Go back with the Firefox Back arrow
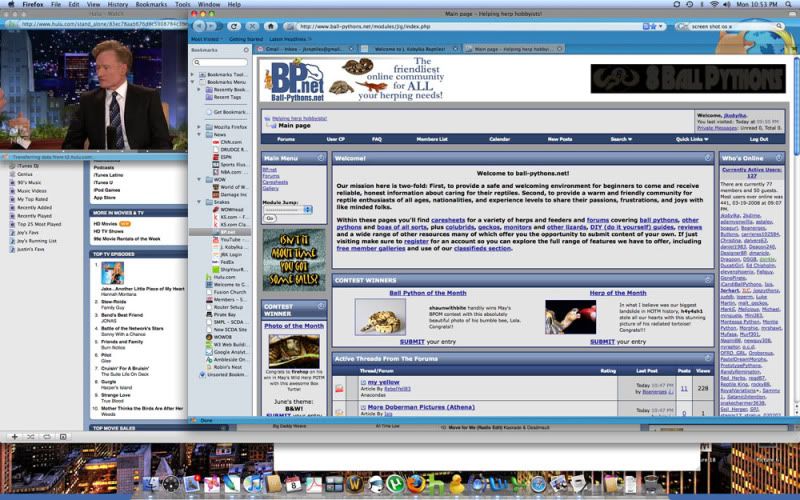800x500 pixels. (200, 26)
